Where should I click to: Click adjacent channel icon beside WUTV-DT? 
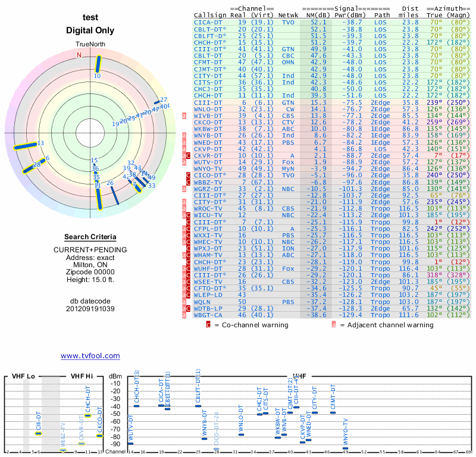tap(184, 162)
